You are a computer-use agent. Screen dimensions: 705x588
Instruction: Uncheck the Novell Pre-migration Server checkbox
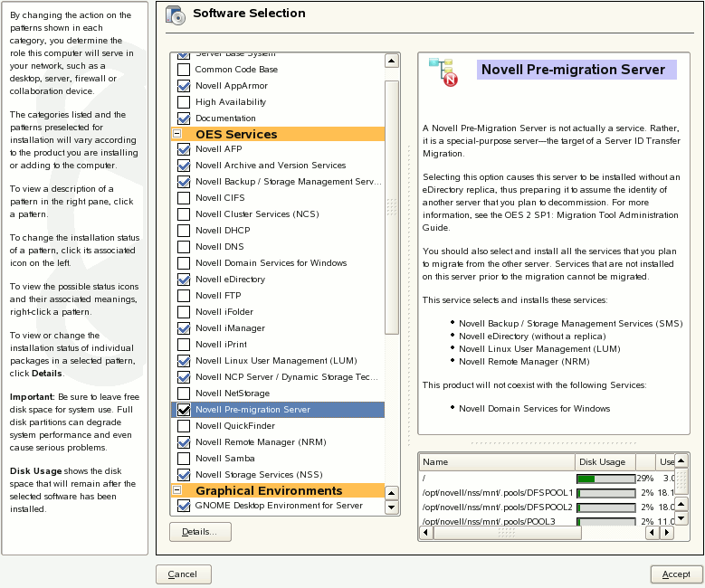click(x=184, y=410)
